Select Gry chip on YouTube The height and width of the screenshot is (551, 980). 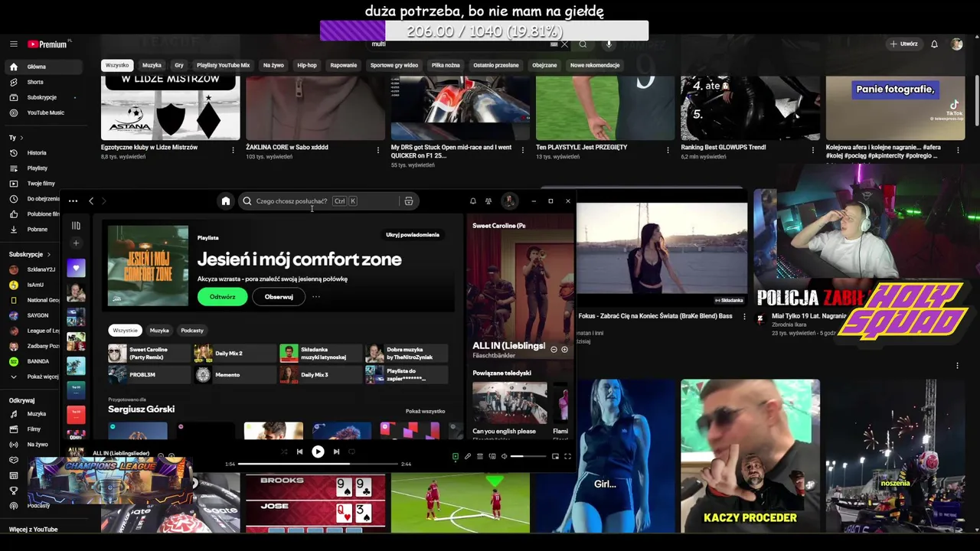[x=179, y=65]
